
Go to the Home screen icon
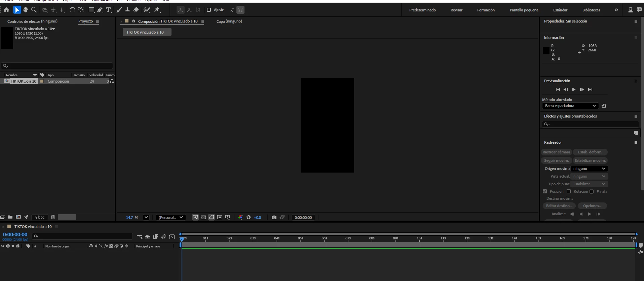[x=6, y=10]
